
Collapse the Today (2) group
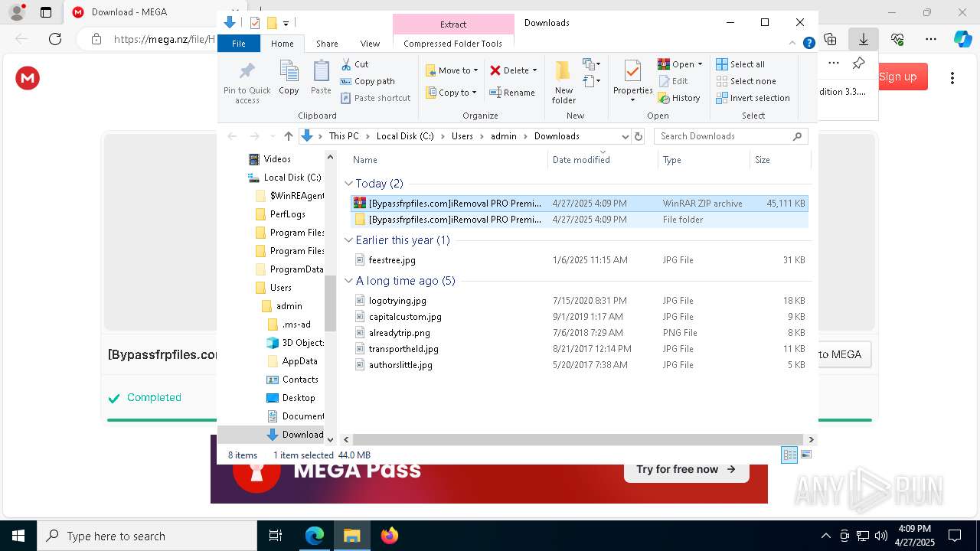tap(349, 184)
